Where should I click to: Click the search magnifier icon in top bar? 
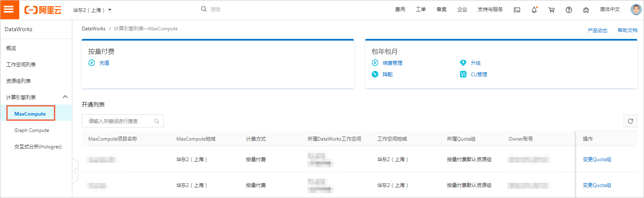[x=204, y=9]
